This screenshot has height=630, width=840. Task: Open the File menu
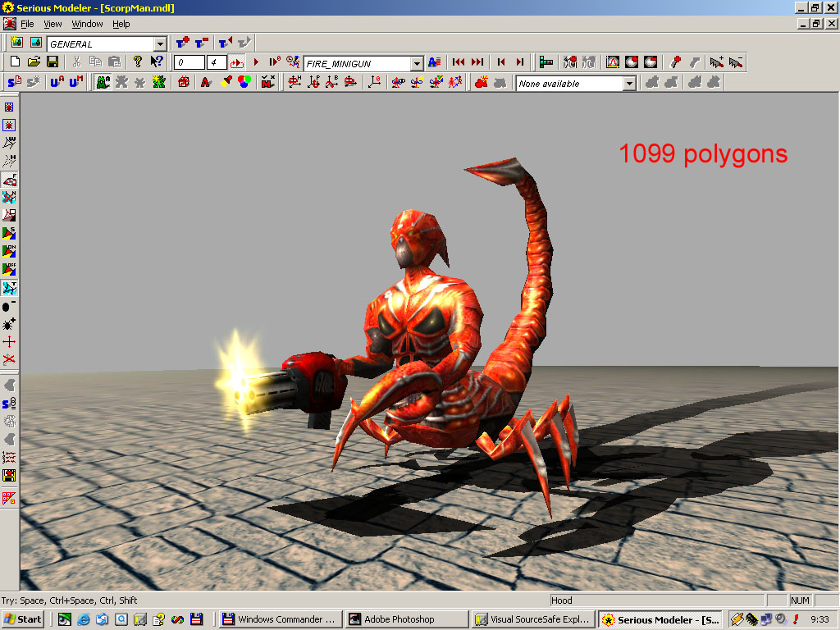point(27,24)
